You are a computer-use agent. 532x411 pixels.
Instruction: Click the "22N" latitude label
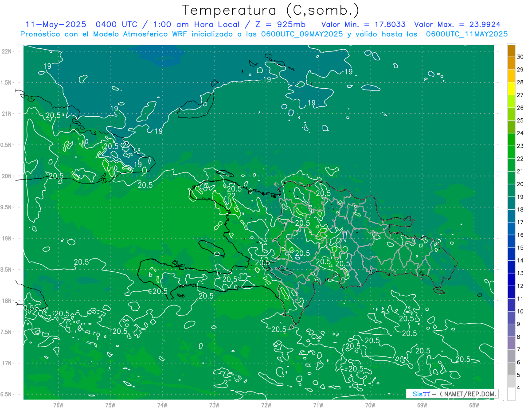pyautogui.click(x=7, y=51)
